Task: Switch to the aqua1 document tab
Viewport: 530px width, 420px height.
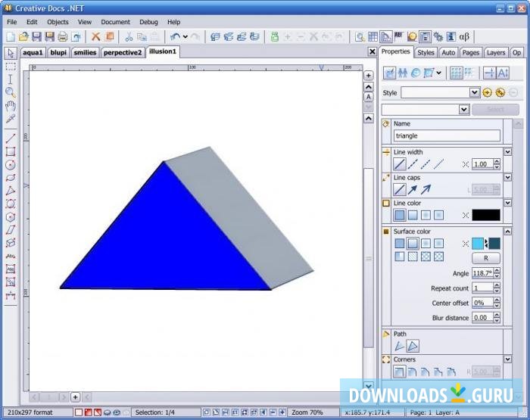Action: [x=33, y=52]
